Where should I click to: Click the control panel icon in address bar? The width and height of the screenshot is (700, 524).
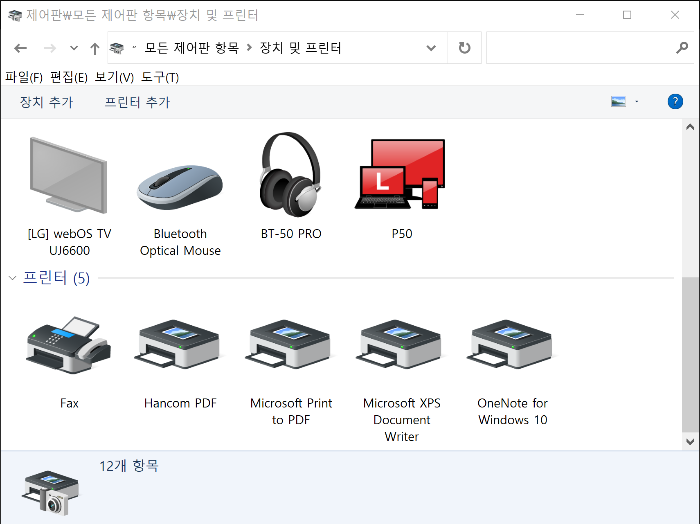117,47
